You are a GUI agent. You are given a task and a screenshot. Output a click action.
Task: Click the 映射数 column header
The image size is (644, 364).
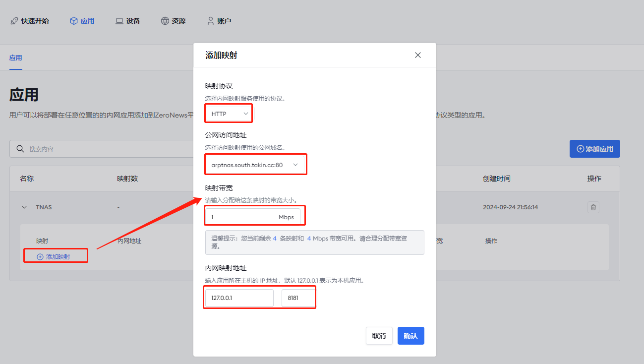click(x=127, y=179)
